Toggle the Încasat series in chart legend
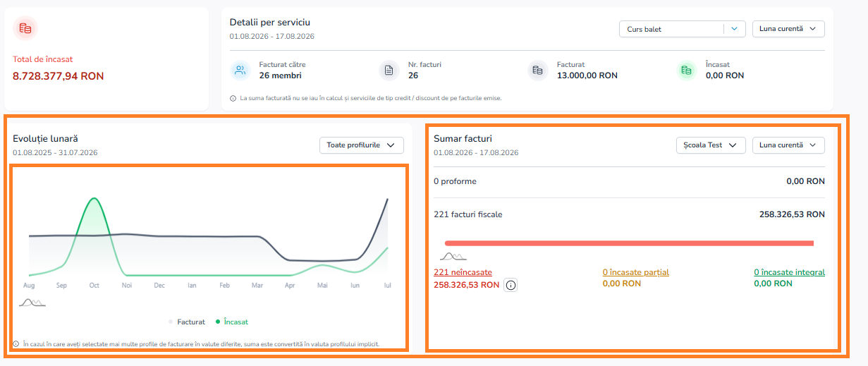868x366 pixels. [232, 322]
